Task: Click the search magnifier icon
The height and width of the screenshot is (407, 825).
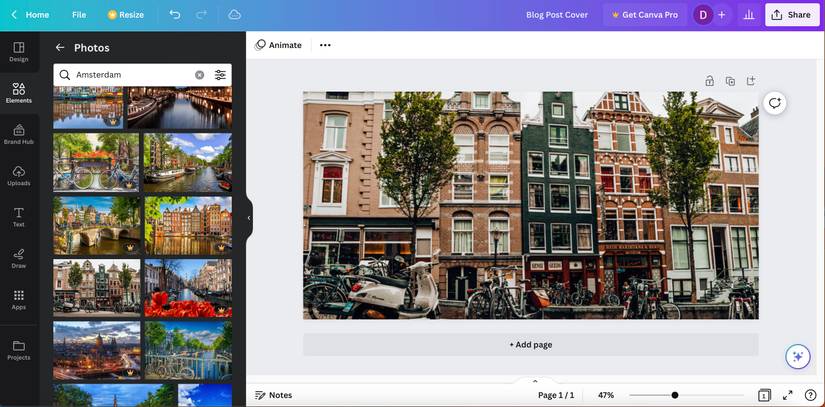Action: 64,75
